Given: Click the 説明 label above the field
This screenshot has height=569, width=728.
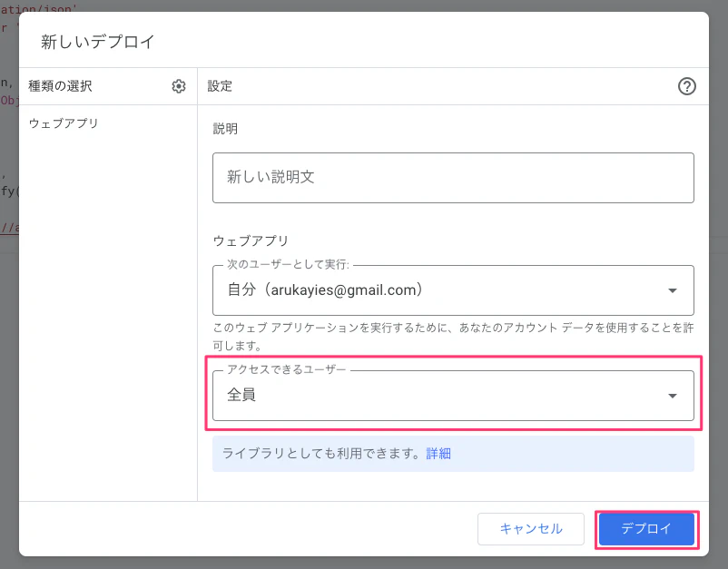Looking at the screenshot, I should pos(225,129).
